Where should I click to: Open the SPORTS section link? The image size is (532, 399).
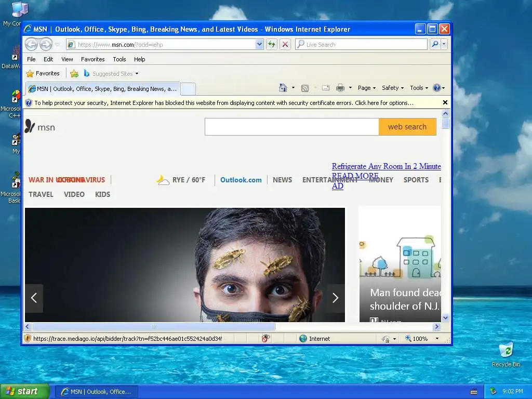pyautogui.click(x=416, y=180)
